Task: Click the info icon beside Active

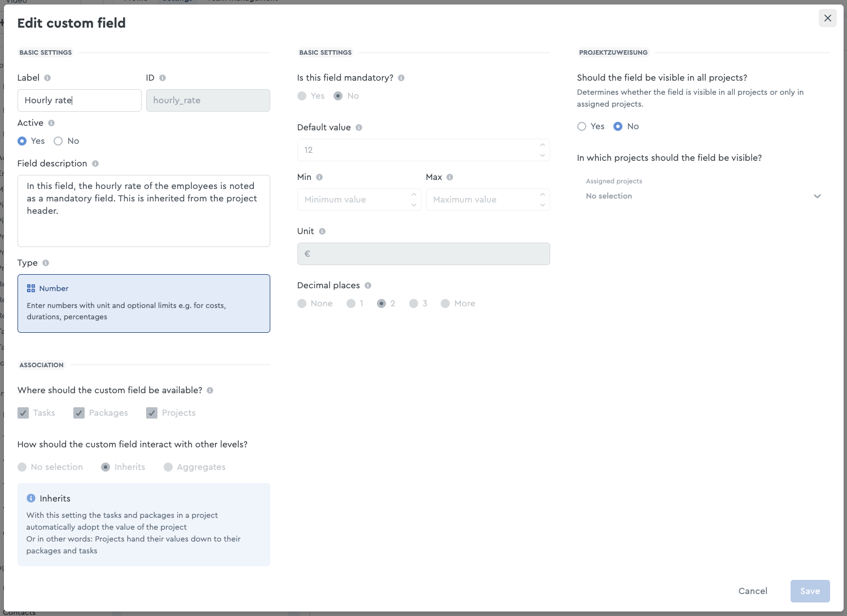Action: coord(51,123)
